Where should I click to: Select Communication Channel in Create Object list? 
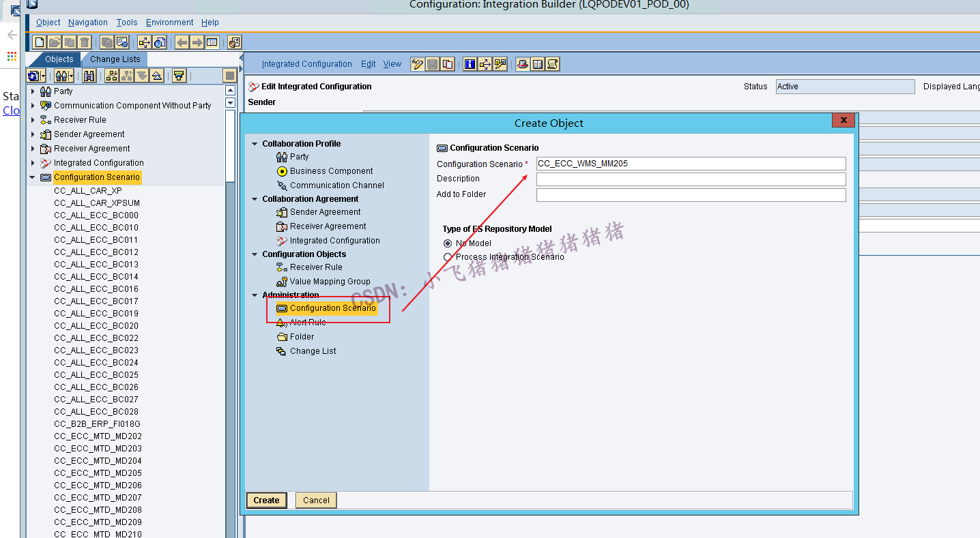click(x=330, y=185)
